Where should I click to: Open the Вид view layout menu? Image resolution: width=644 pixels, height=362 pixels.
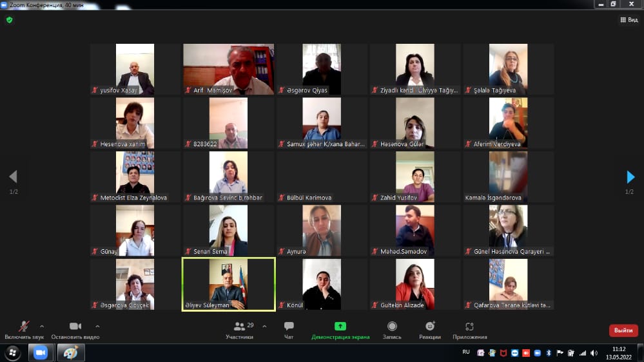coord(629,20)
